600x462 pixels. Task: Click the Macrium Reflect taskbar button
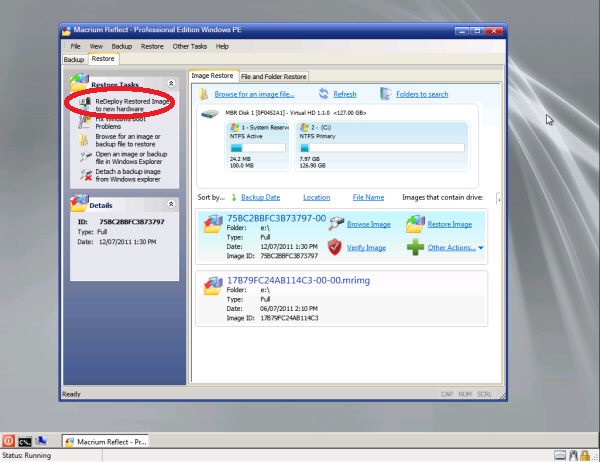coord(106,442)
